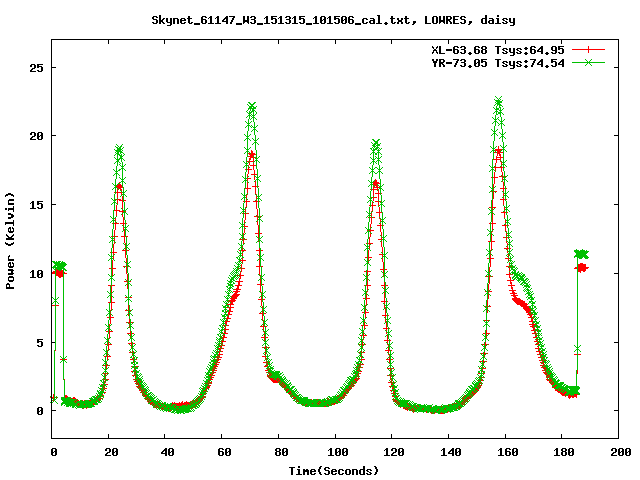Click the chart title with the Skynet filename

click(319, 19)
